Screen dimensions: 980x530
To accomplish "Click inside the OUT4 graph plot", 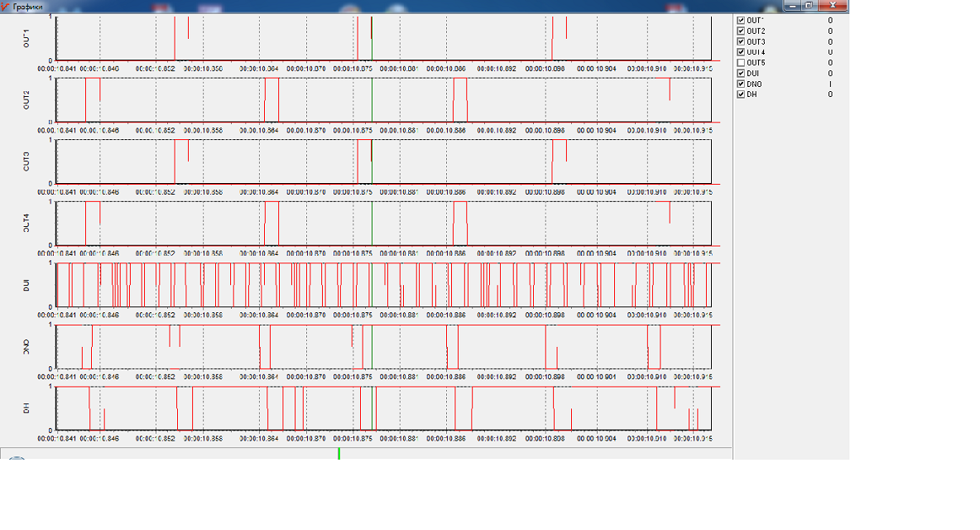I will point(384,223).
